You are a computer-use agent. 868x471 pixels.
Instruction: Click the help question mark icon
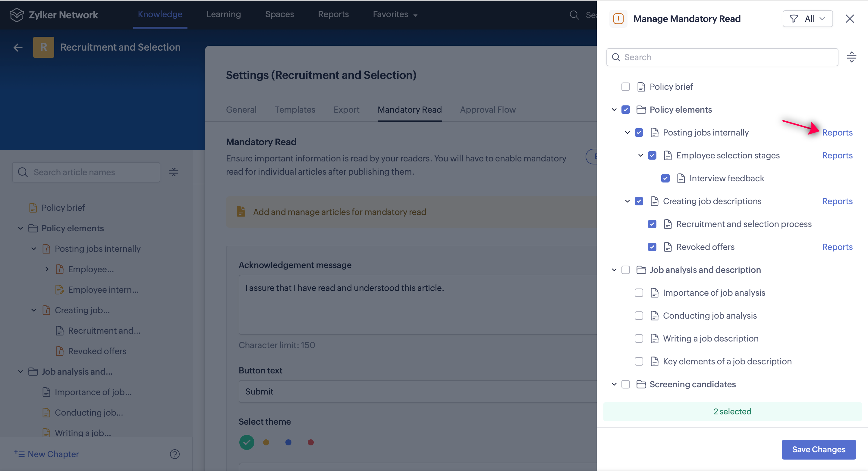[x=175, y=454]
